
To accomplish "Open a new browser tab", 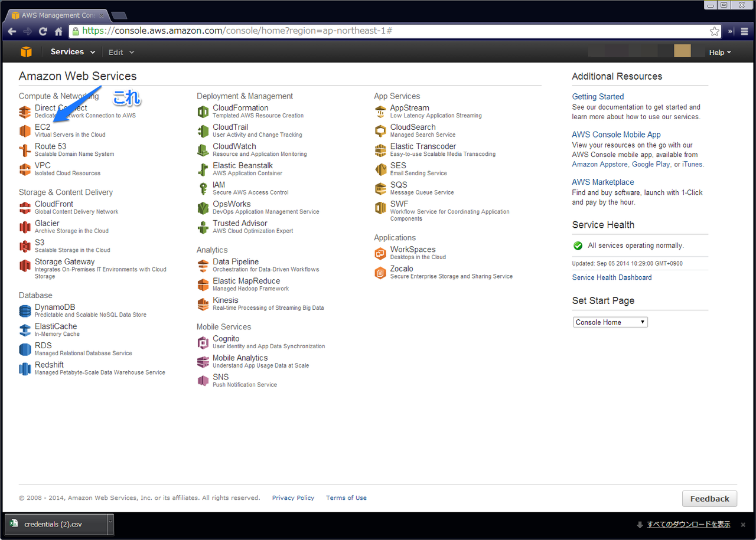I will coord(119,15).
